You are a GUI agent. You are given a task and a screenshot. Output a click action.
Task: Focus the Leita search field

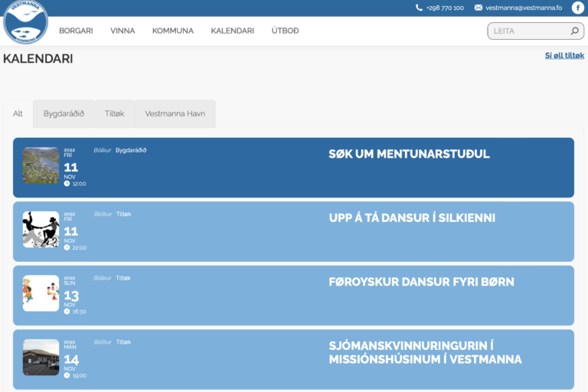point(528,31)
